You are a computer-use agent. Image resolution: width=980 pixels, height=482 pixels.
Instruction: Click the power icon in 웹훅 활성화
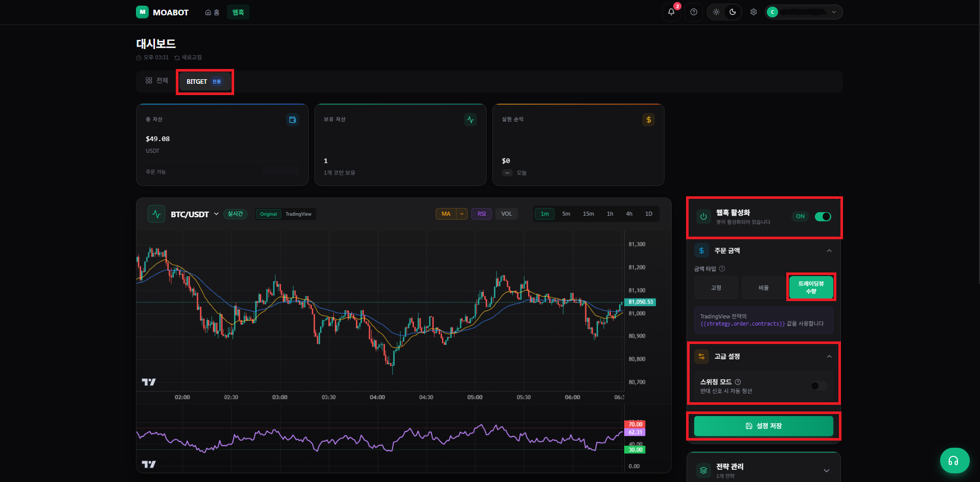tap(703, 217)
